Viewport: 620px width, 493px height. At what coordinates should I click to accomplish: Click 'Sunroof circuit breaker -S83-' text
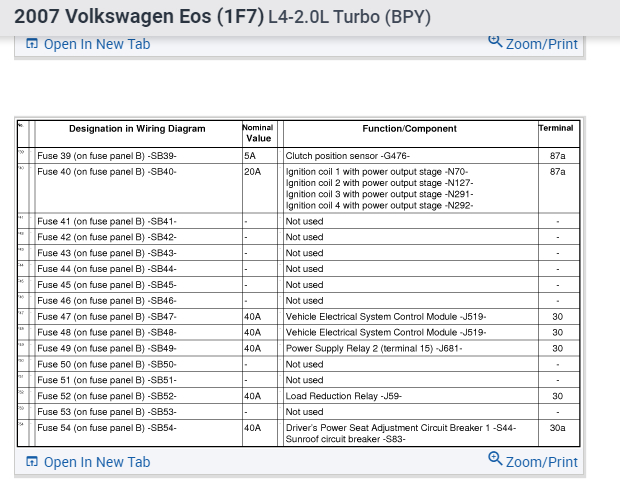(346, 439)
